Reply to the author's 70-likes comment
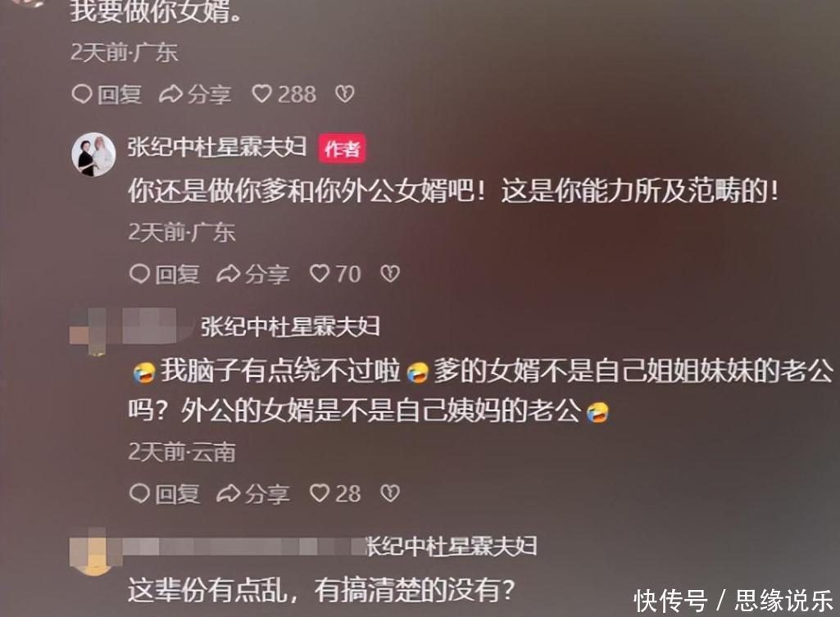 tap(165, 274)
